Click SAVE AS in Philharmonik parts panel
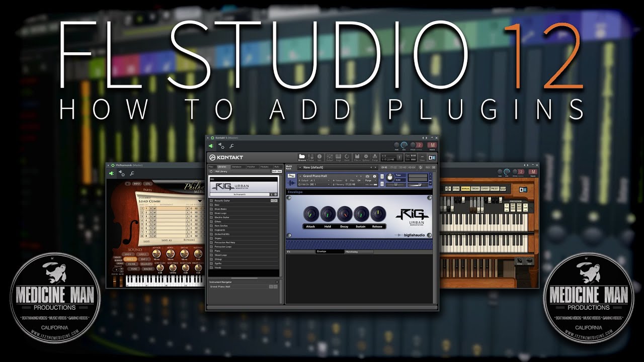644x362 pixels. (167, 240)
